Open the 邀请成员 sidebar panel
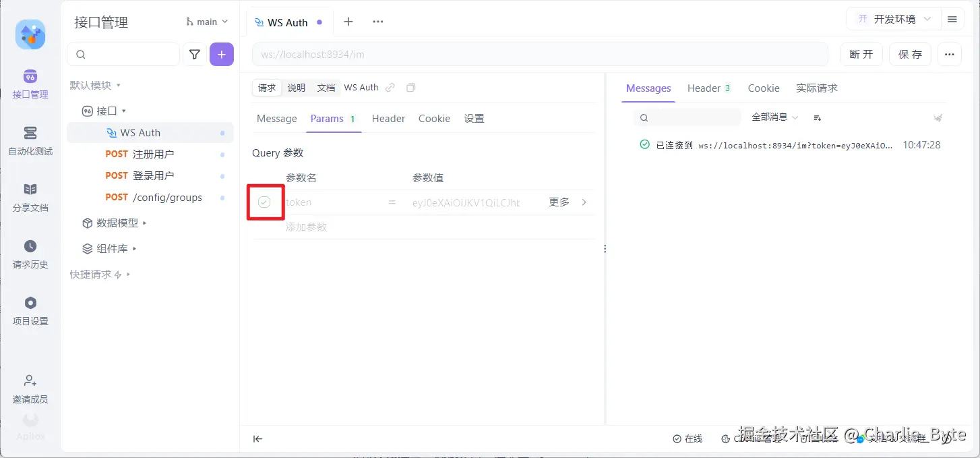Viewport: 980px width, 458px height. (x=30, y=389)
